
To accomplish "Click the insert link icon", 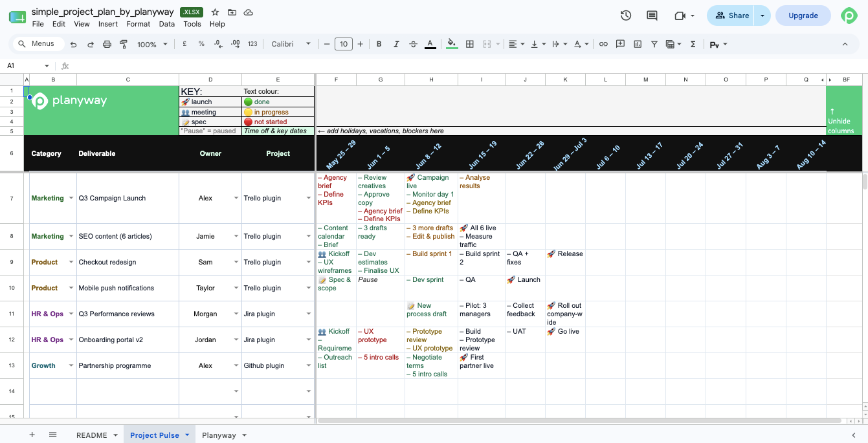I will tap(603, 44).
